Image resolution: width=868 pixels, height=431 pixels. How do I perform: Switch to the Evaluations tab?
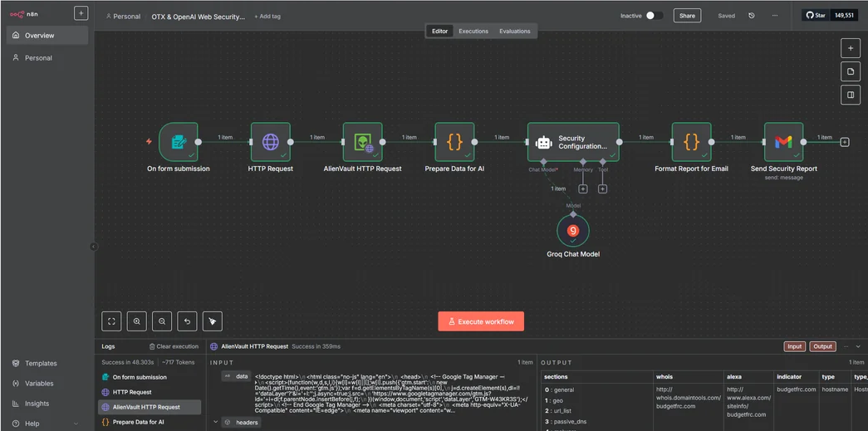tap(515, 32)
